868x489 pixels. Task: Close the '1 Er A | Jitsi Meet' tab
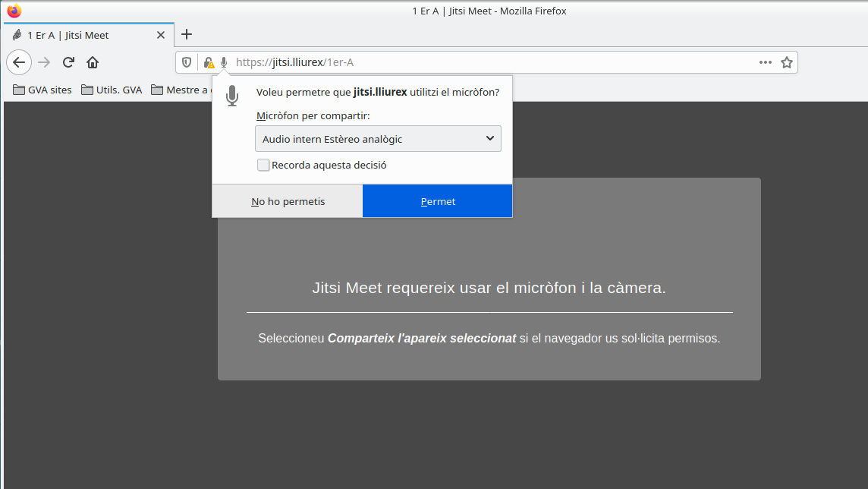coord(161,35)
